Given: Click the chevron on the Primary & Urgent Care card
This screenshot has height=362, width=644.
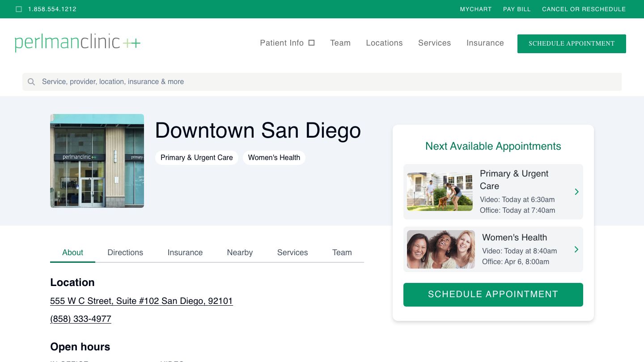Looking at the screenshot, I should click(576, 192).
